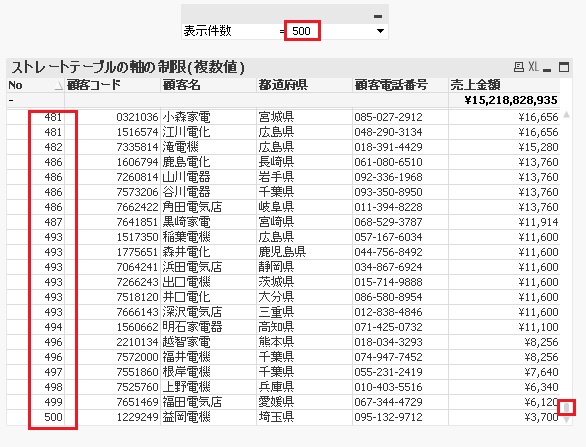Click the 都道府県 column header
The height and width of the screenshot is (447, 586).
(283, 85)
